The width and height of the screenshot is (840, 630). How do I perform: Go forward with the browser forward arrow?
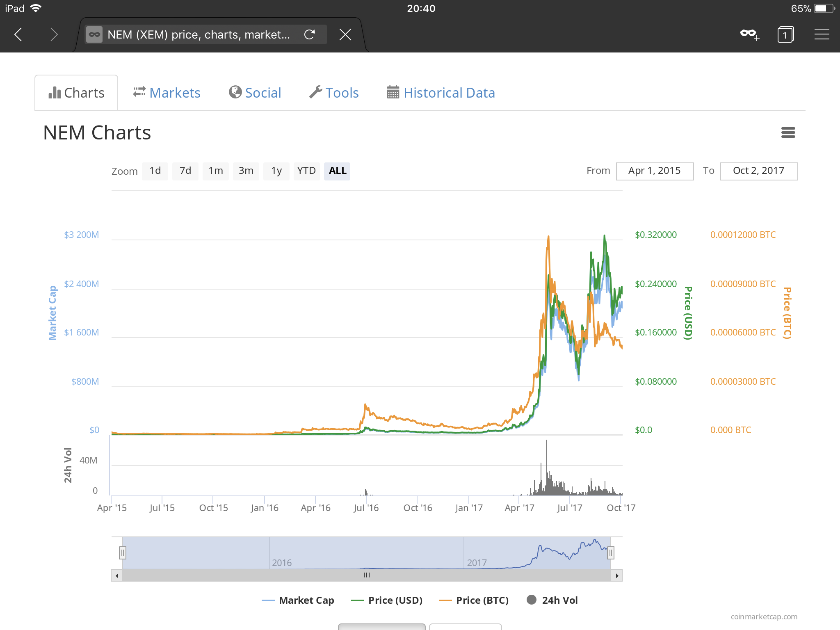click(54, 34)
